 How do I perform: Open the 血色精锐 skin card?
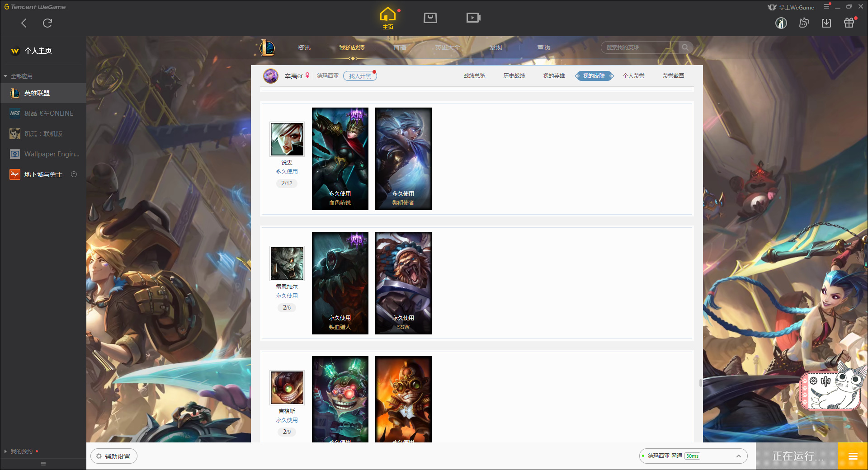pos(340,159)
